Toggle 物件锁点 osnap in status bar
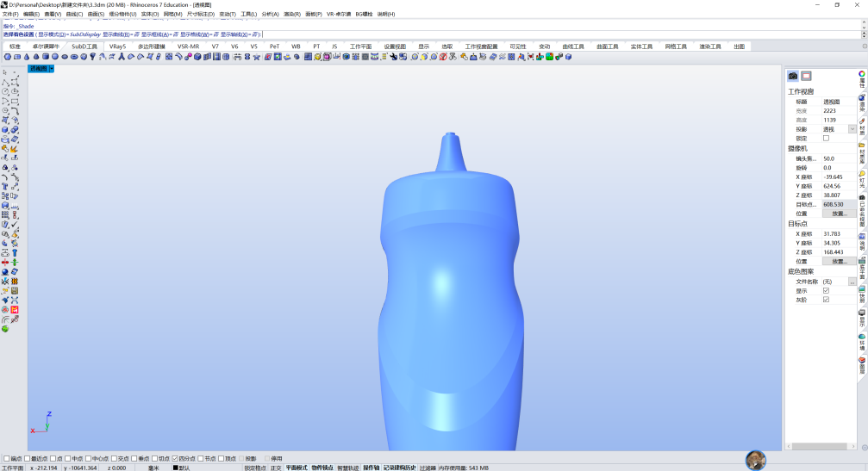The width and height of the screenshot is (868, 471). tap(322, 468)
